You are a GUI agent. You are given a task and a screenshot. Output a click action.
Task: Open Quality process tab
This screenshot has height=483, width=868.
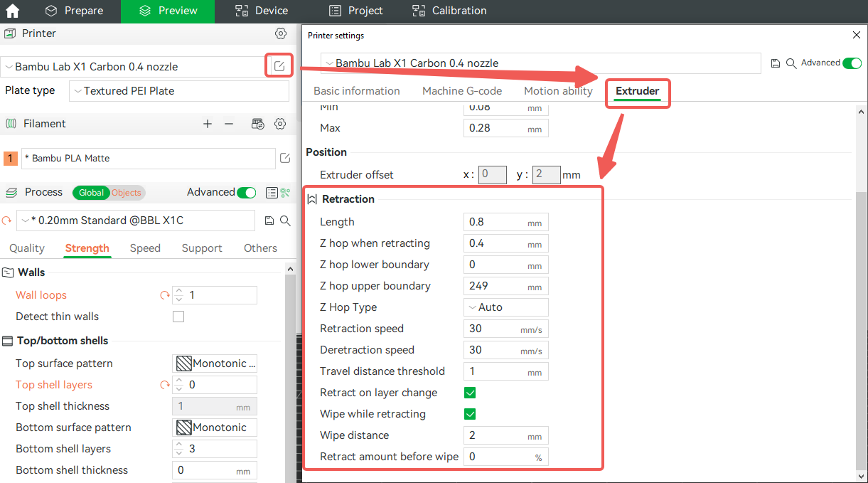pos(27,248)
